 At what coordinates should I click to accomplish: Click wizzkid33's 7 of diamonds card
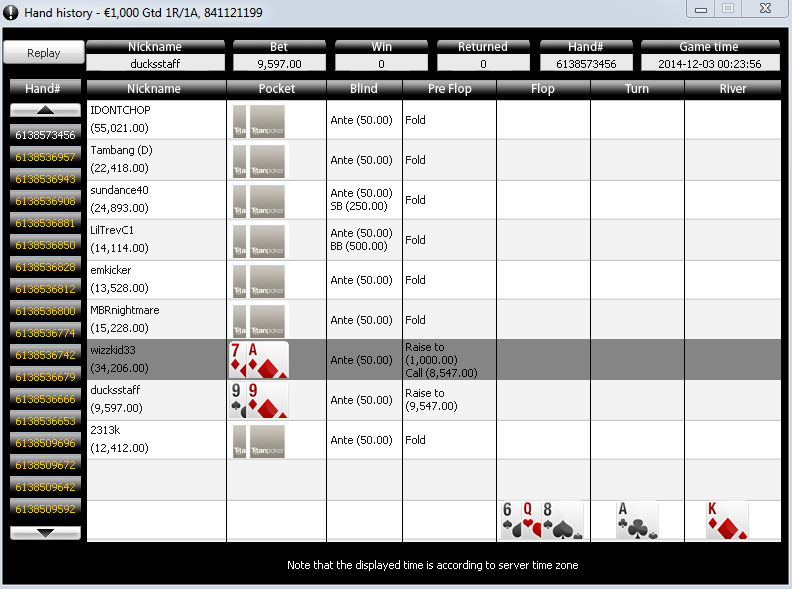[x=237, y=360]
